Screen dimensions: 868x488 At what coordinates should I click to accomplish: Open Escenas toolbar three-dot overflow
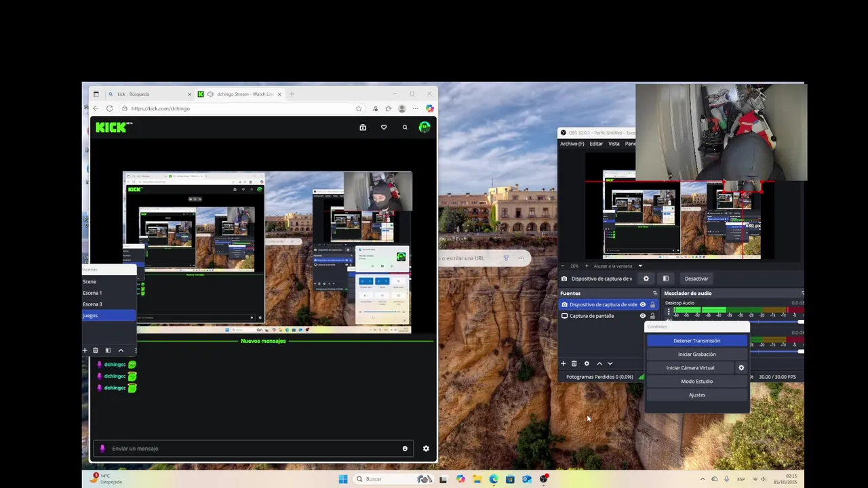(135, 350)
